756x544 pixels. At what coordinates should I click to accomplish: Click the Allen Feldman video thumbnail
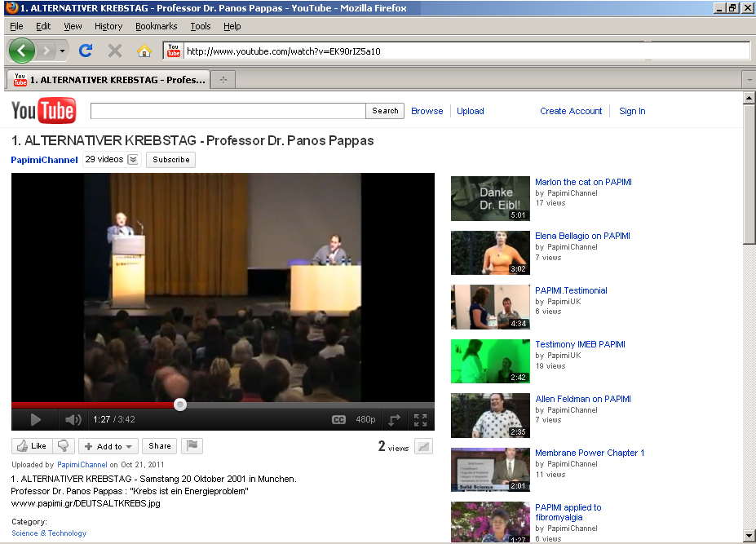coord(490,416)
